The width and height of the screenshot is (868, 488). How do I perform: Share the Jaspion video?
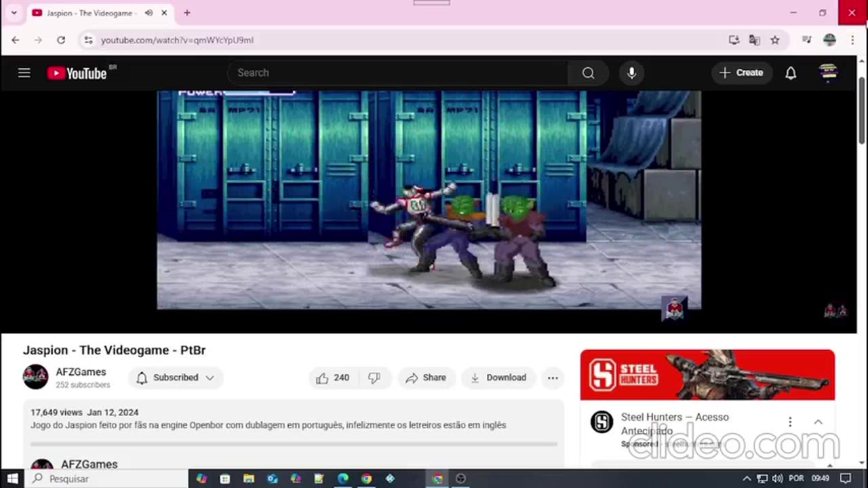point(426,378)
